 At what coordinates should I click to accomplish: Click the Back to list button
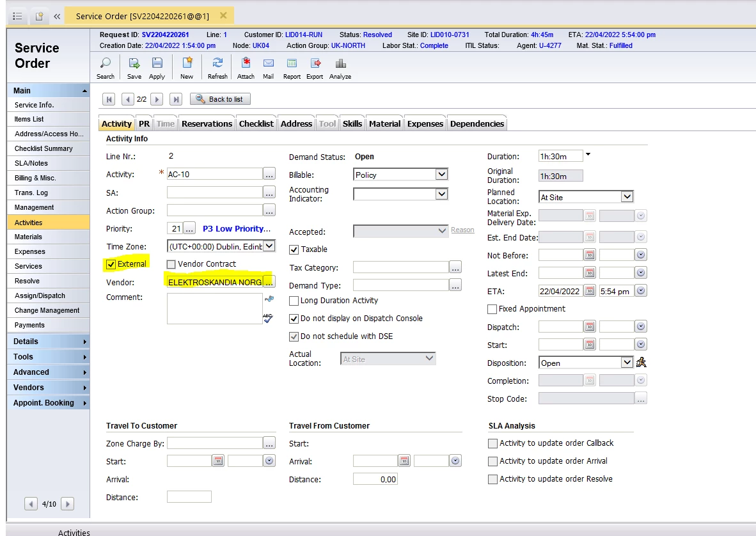220,99
